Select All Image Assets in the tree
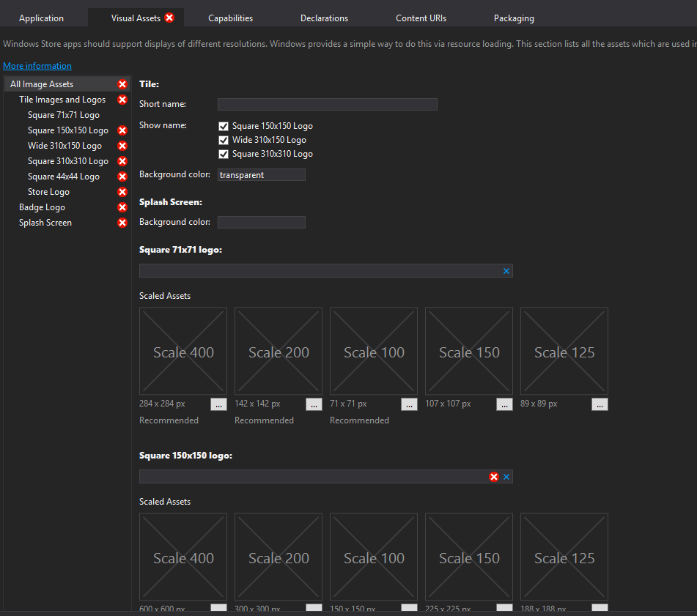Image resolution: width=697 pixels, height=616 pixels. click(x=67, y=84)
